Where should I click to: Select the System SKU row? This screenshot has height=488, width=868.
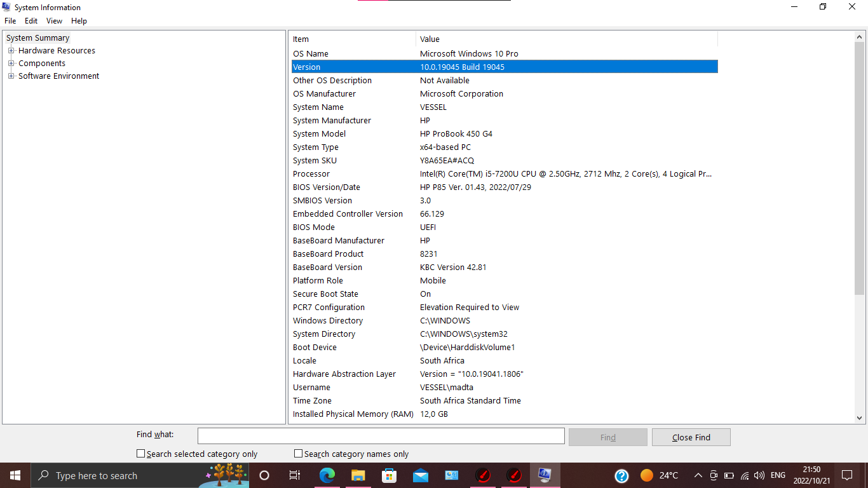coord(505,161)
